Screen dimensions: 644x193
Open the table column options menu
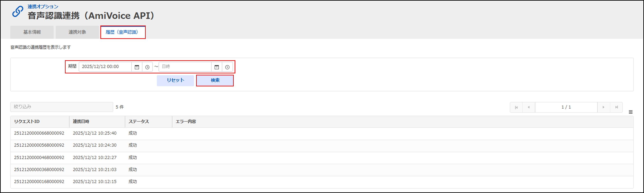631,112
